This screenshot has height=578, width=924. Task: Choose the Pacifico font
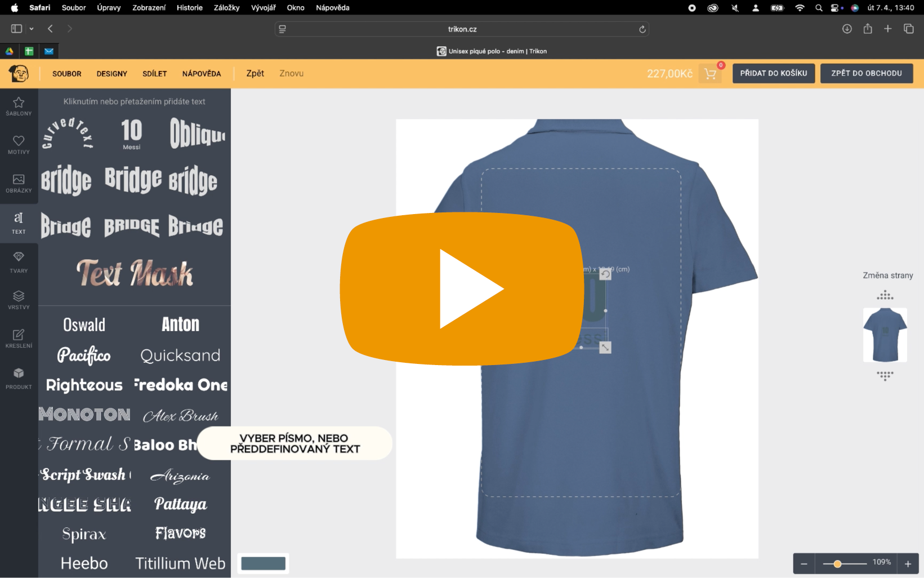(x=84, y=355)
